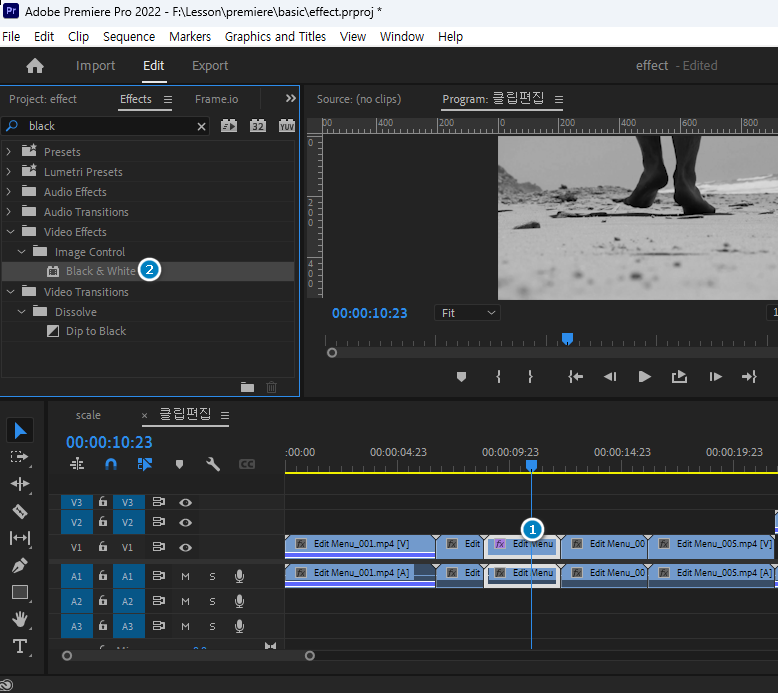Open the Sequence menu
The image size is (778, 693).
[129, 36]
